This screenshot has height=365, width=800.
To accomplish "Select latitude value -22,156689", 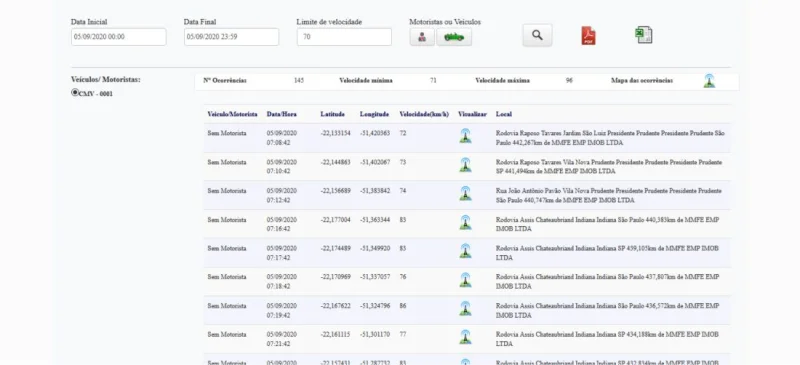I will (x=335, y=191).
